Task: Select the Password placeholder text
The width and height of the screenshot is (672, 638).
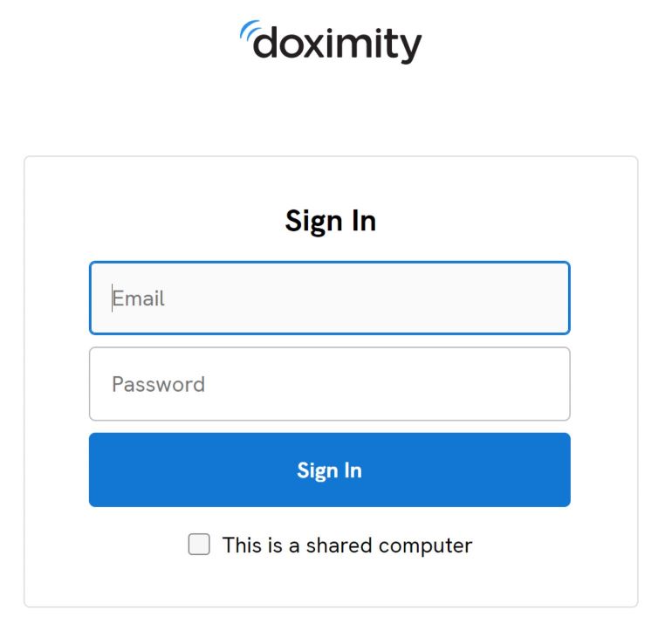Action: click(x=158, y=384)
